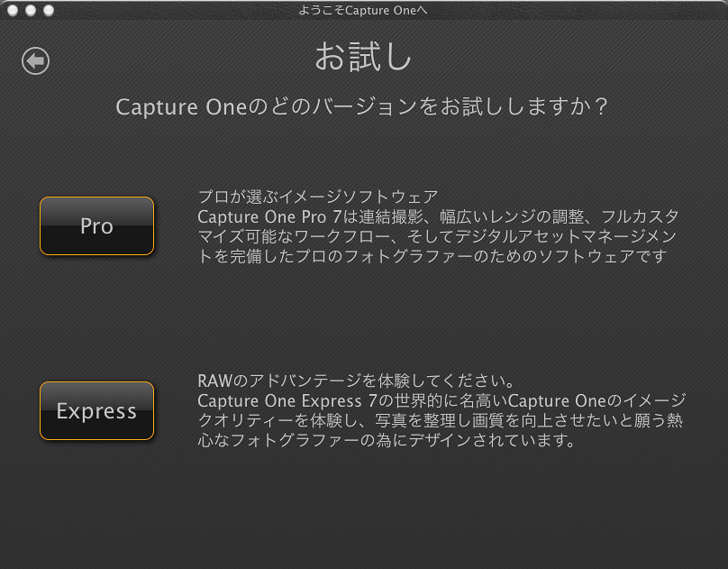Click the ようこそCapture Oneへ window title
Screen dimensions: 728x569
(x=363, y=10)
